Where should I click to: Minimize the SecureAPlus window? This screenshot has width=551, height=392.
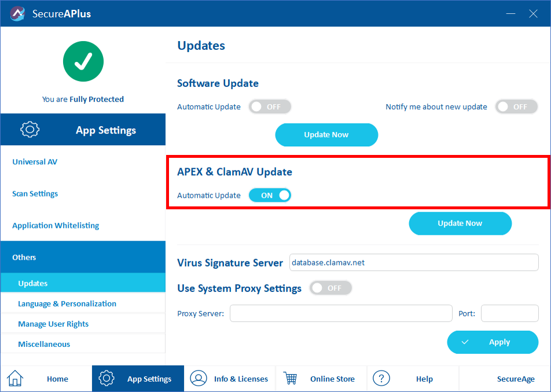(x=510, y=14)
